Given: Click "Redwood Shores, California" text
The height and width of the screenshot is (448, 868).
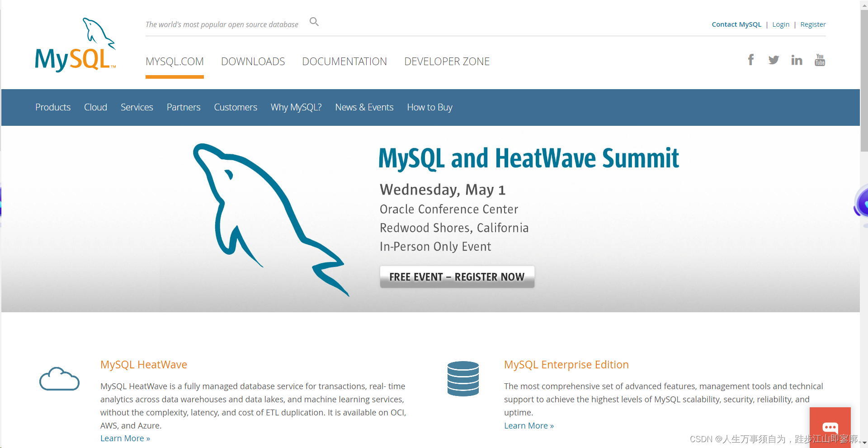Looking at the screenshot, I should 454,228.
